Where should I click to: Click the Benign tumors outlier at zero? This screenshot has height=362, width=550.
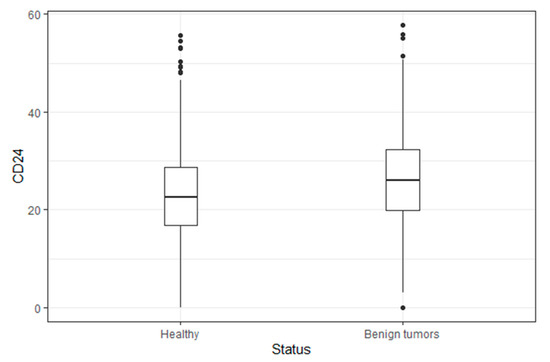403,308
